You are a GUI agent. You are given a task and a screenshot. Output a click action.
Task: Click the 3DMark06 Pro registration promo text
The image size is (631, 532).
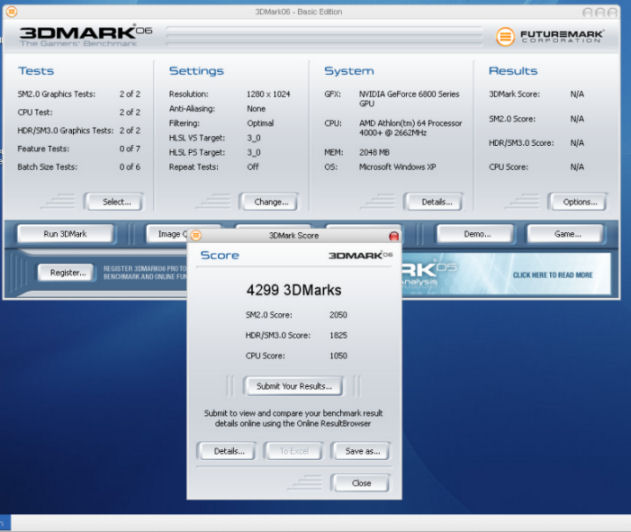click(x=145, y=272)
